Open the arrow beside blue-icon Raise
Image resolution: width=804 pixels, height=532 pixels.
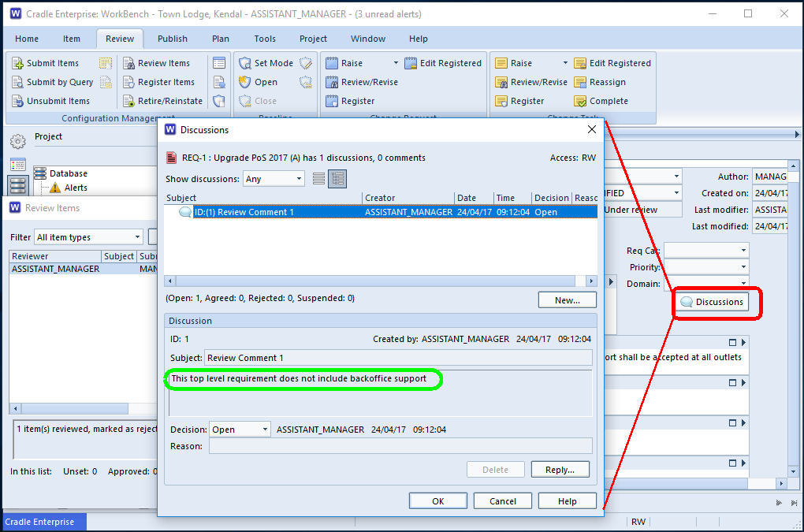click(396, 63)
